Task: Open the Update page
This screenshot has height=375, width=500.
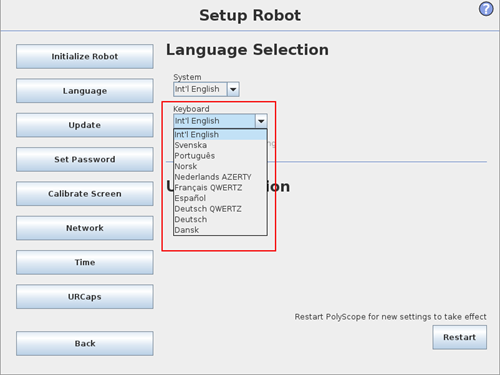Action: [x=85, y=125]
